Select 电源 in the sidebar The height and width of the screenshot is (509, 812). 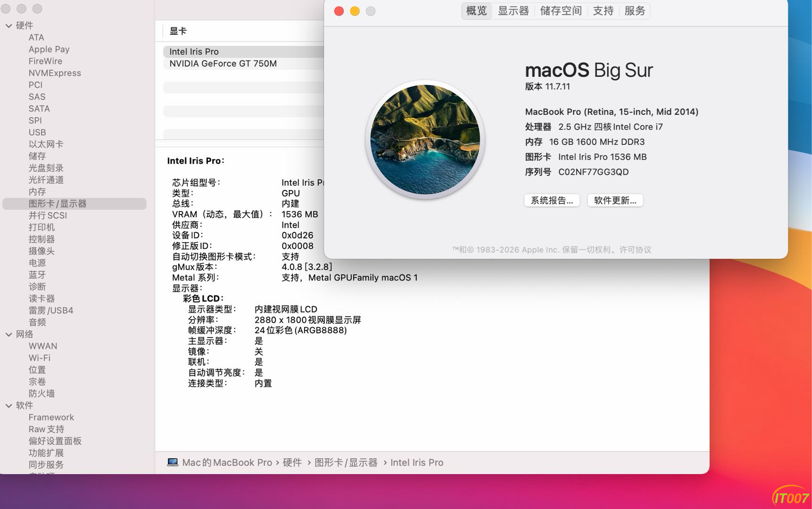pyautogui.click(x=37, y=263)
